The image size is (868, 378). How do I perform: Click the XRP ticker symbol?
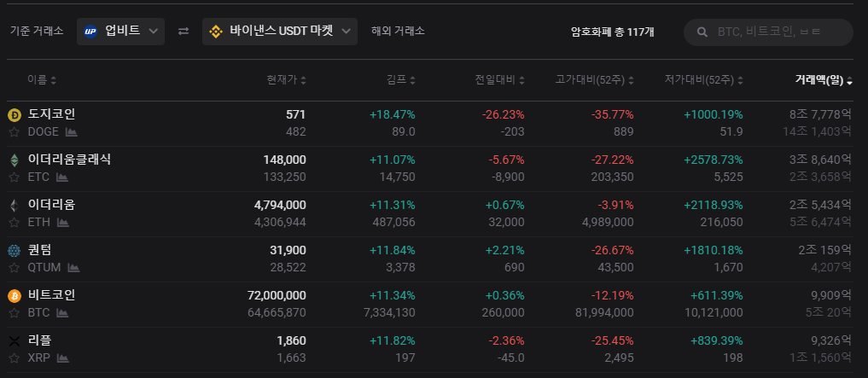pos(38,358)
